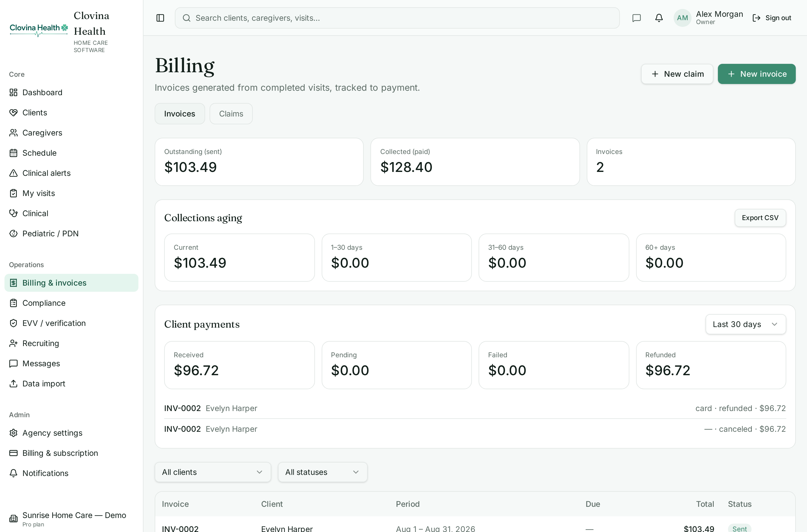Viewport: 807px width, 532px height.
Task: Click the Period column header
Action: tap(408, 504)
